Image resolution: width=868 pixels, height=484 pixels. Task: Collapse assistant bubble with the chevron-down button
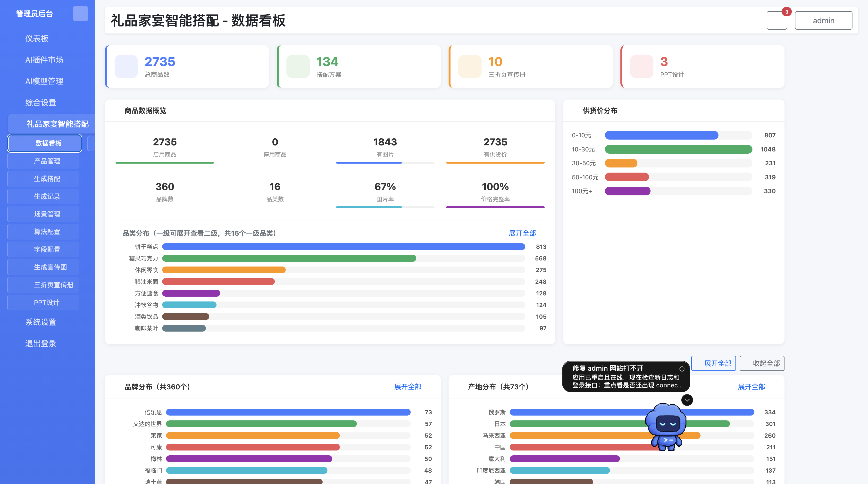pyautogui.click(x=687, y=400)
